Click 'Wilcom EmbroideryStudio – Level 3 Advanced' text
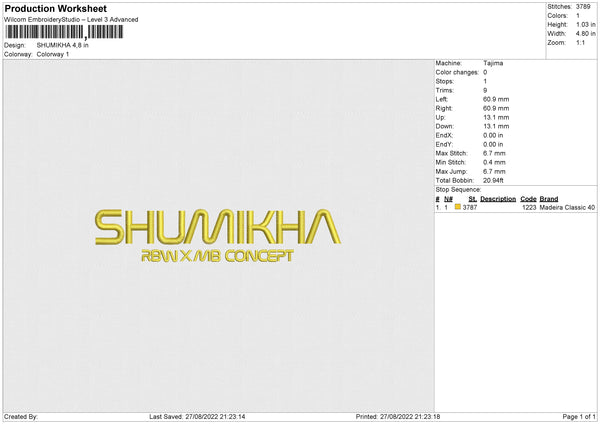 [x=71, y=20]
